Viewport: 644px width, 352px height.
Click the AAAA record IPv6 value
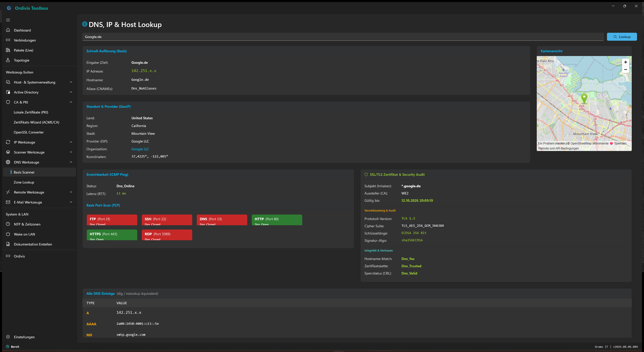(138, 324)
